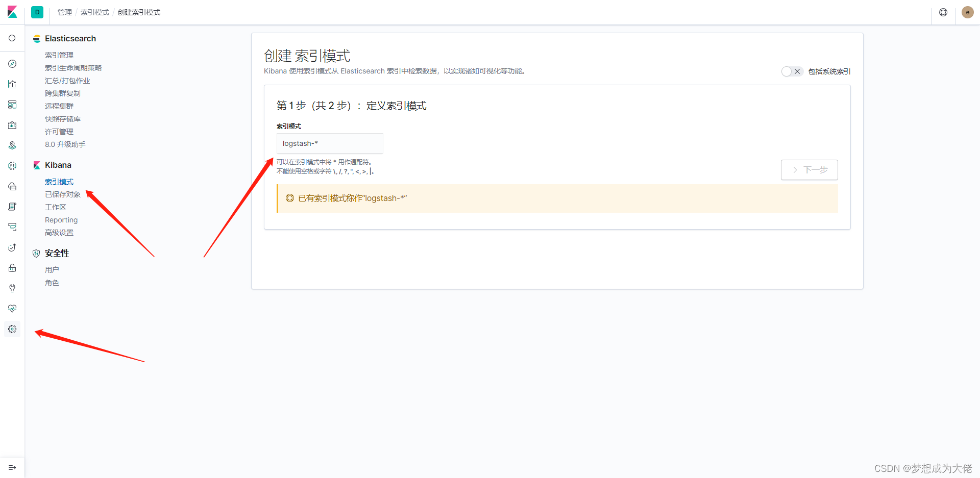Open the Reporting link

click(x=61, y=219)
